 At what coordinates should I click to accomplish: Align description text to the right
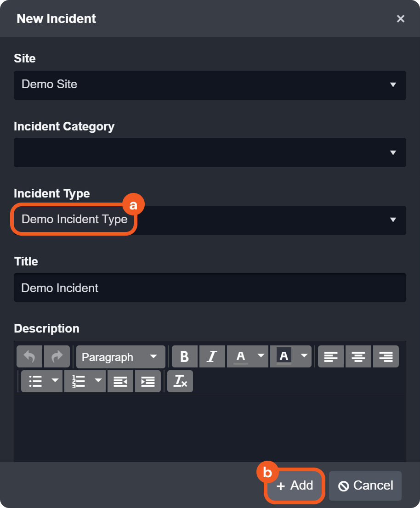coord(386,357)
